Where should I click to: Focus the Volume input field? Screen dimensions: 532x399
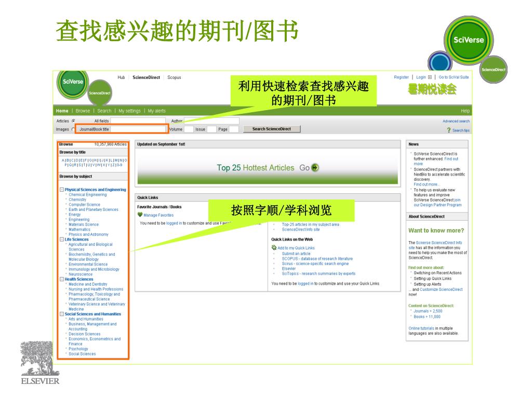189,129
